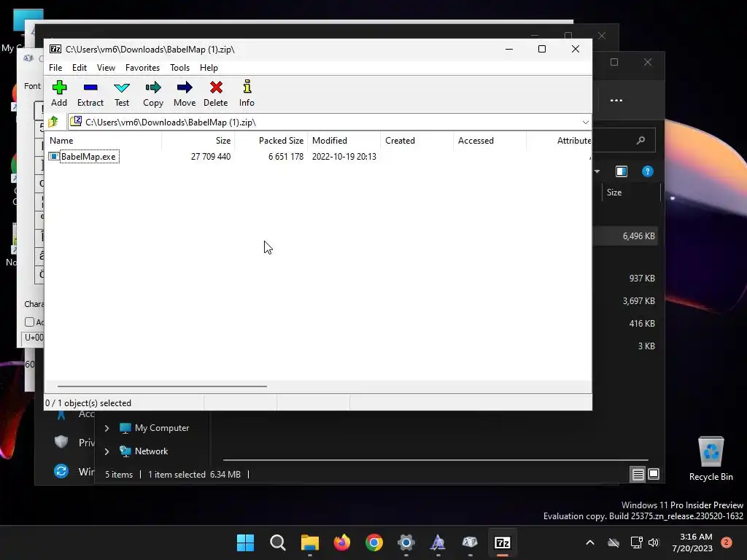Sort by the Modified column header
Viewport: 747px width, 560px height.
pos(344,141)
